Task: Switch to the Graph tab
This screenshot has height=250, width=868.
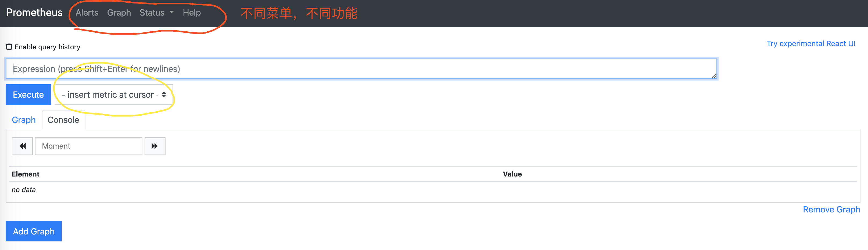Action: pos(24,120)
